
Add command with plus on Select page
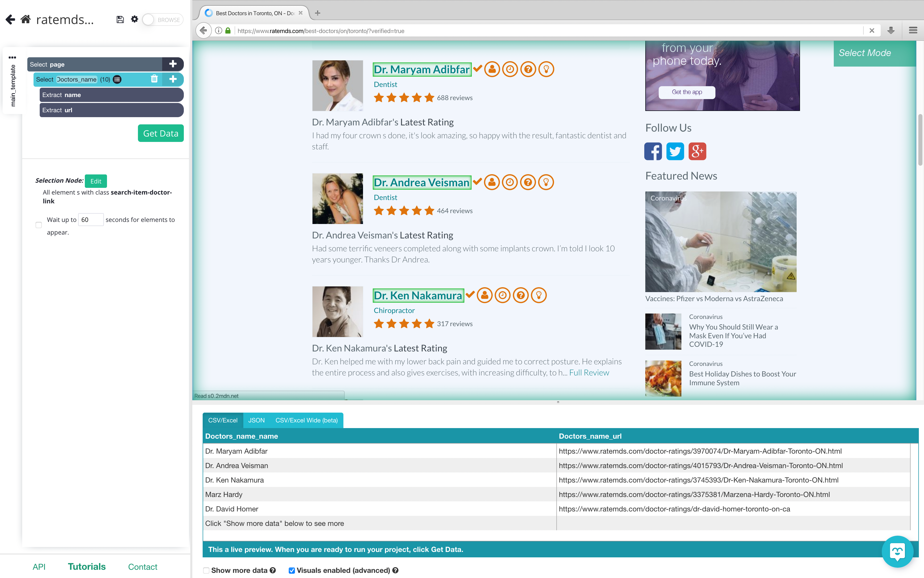click(x=172, y=64)
